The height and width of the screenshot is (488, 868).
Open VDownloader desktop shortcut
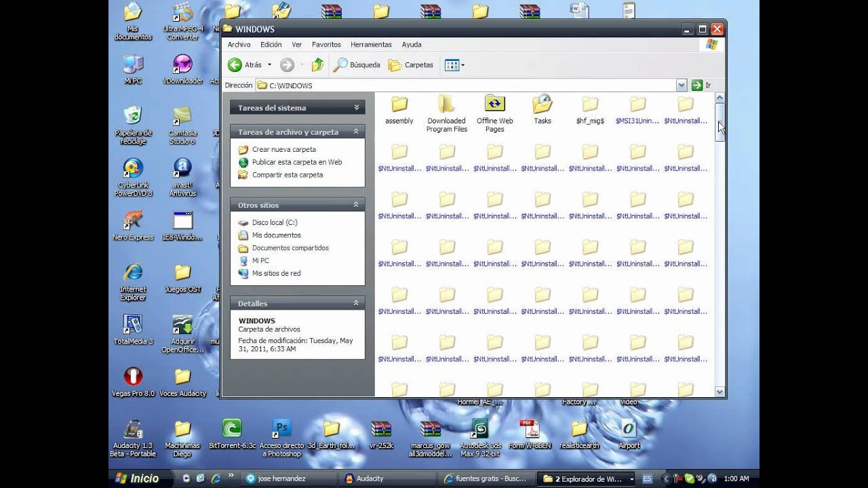coord(182,70)
